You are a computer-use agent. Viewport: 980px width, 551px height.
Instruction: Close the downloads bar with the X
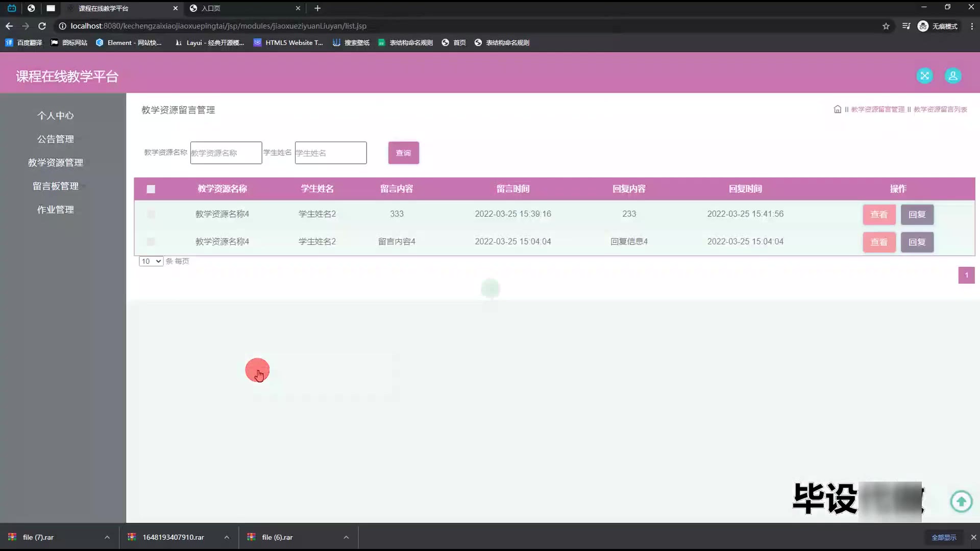(973, 537)
